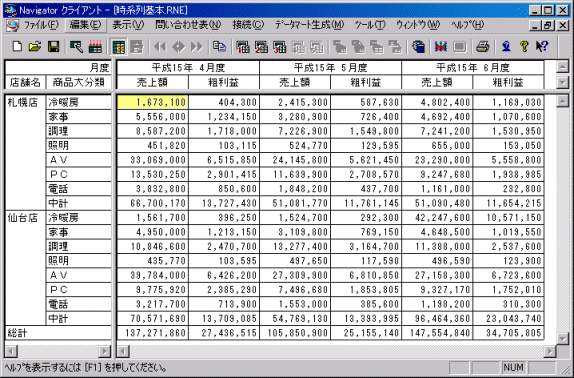Image resolution: width=574 pixels, height=378 pixels.
Task: Click the greyed form layout icon
Action: [x=137, y=47]
